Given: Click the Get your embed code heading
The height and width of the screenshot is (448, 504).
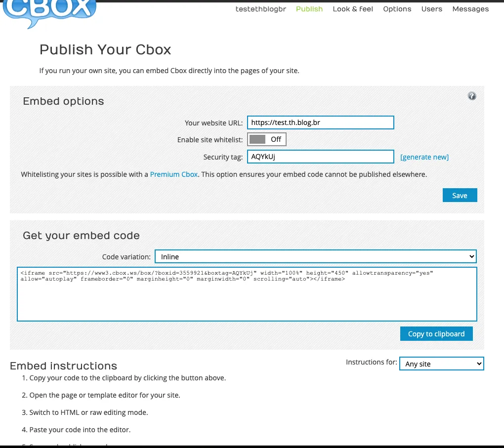Looking at the screenshot, I should click(x=81, y=236).
